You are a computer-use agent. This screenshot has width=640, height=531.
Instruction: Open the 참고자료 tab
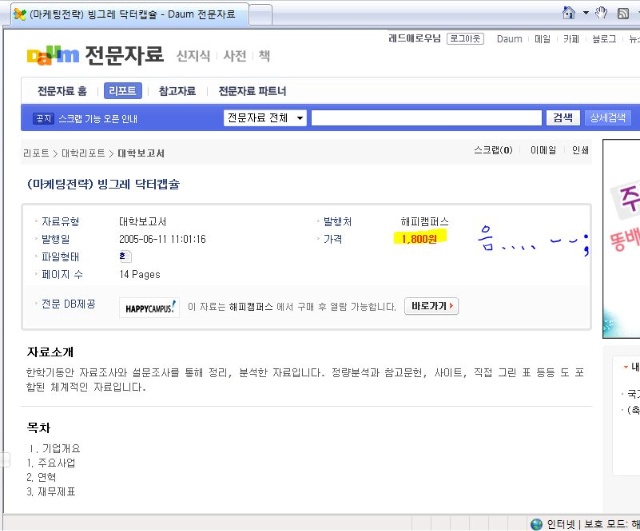click(177, 91)
